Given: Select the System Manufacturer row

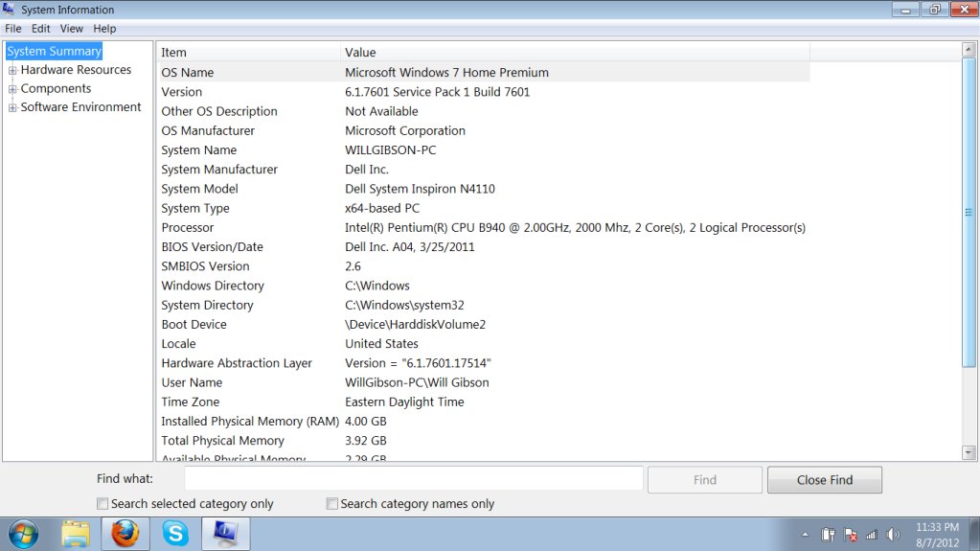Looking at the screenshot, I should coord(485,170).
